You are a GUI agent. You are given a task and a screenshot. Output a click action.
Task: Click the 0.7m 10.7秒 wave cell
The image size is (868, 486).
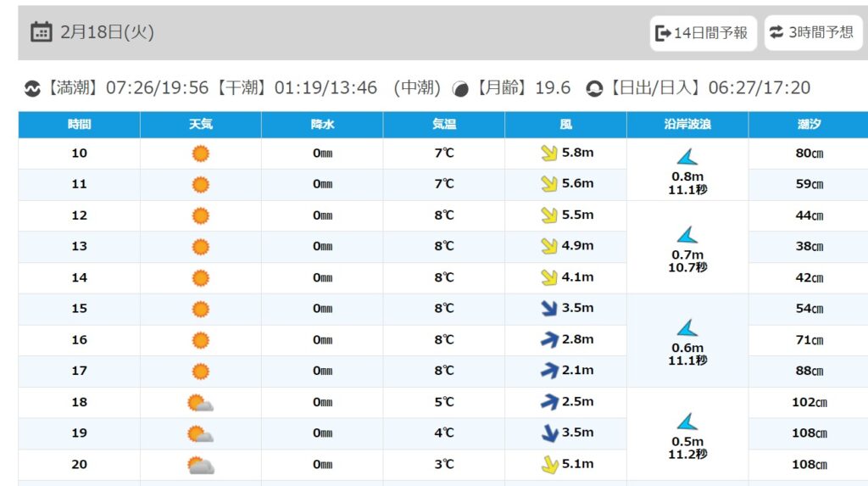pyautogui.click(x=687, y=247)
